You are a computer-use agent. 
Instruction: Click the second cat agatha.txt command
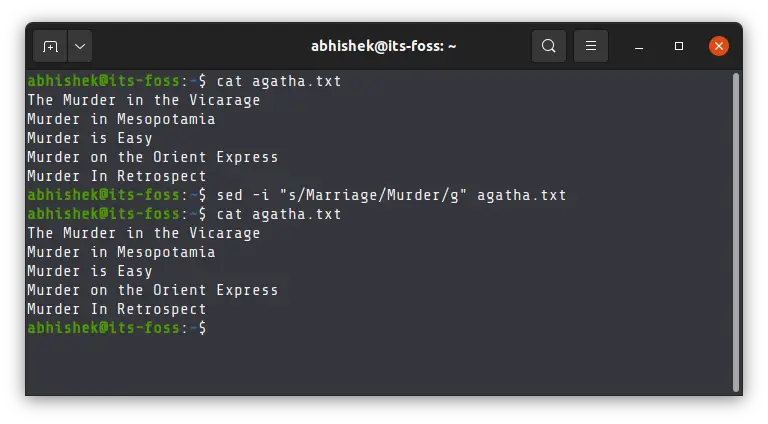click(279, 214)
